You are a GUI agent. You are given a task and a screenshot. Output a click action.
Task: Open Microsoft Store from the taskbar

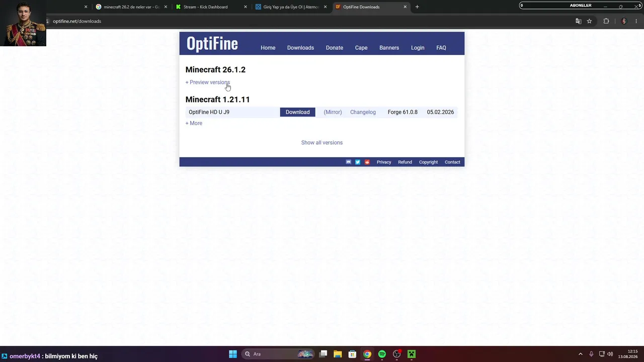pos(352,354)
